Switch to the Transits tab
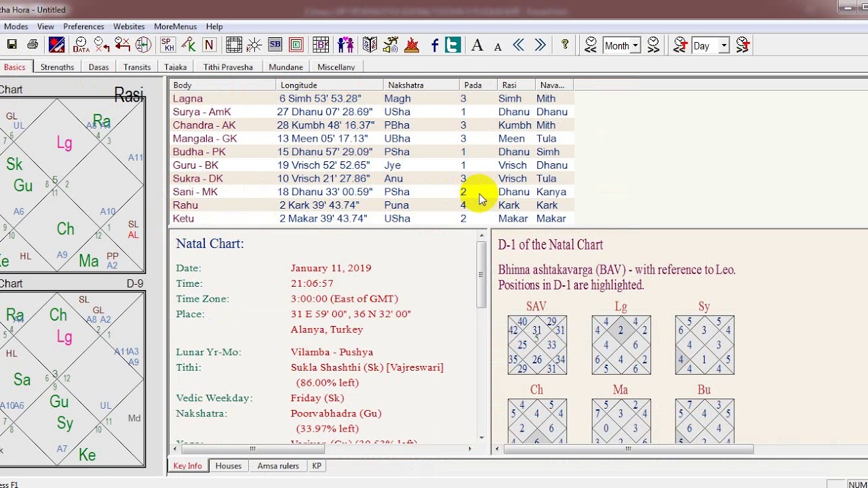 point(137,67)
